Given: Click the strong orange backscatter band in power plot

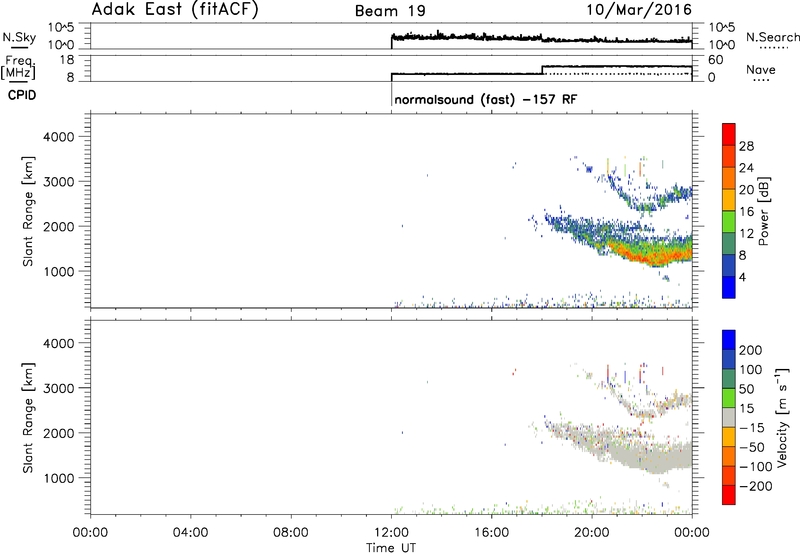Looking at the screenshot, I should pyautogui.click(x=651, y=256).
